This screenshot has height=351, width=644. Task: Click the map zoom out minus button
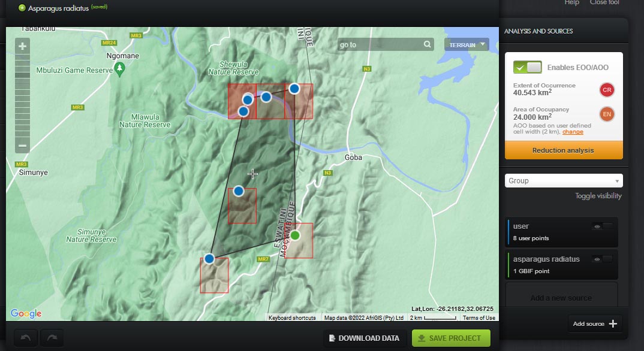pos(22,146)
